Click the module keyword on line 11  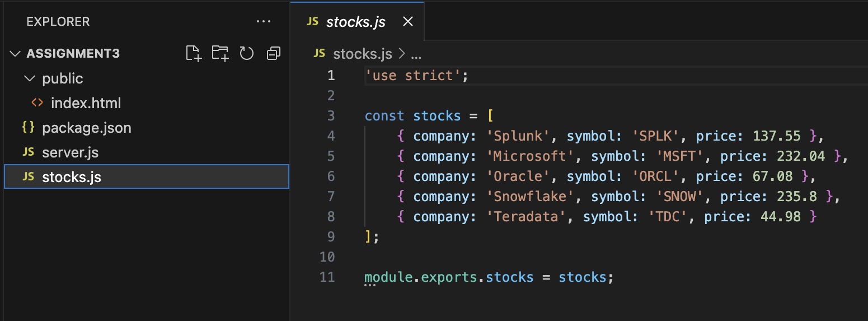coord(389,277)
